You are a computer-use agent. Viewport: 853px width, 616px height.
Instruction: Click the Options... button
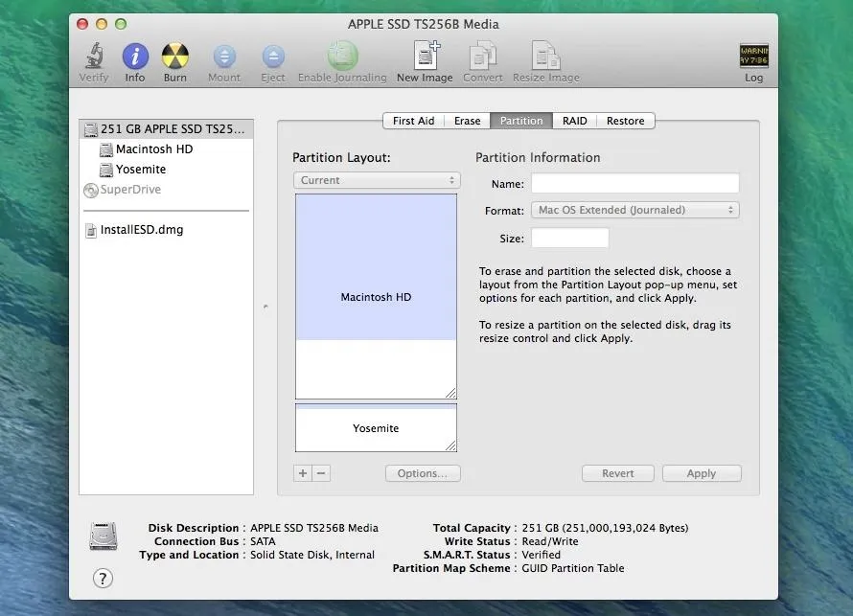pos(423,473)
